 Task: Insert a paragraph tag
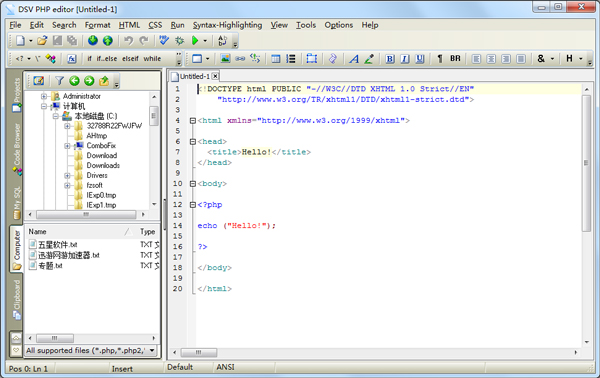pyautogui.click(x=440, y=59)
